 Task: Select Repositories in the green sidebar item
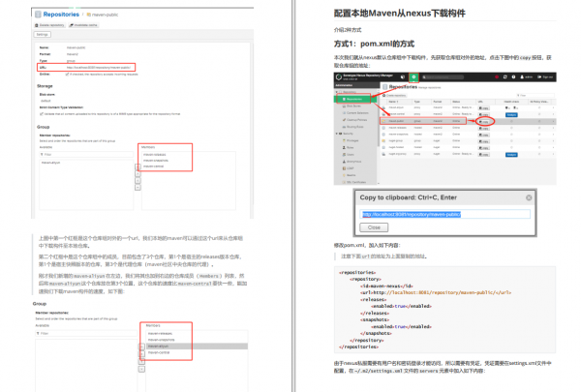(x=353, y=99)
